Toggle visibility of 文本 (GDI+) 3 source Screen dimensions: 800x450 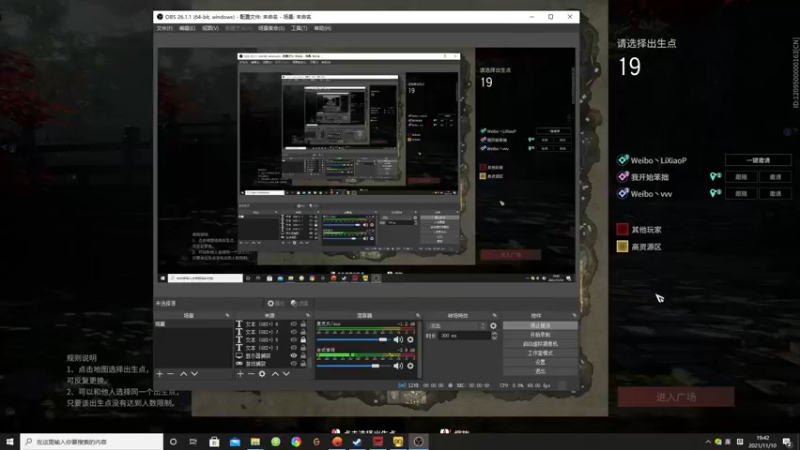pos(293,347)
